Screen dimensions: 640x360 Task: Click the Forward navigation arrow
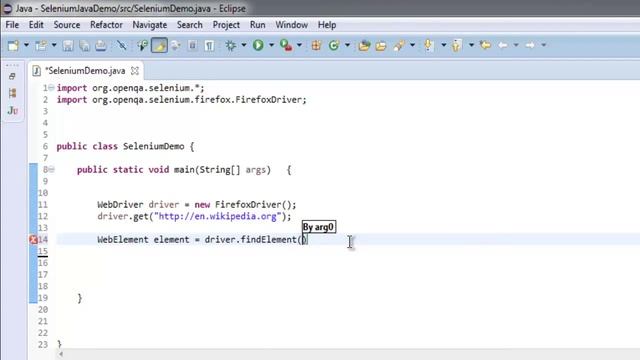coord(530,45)
